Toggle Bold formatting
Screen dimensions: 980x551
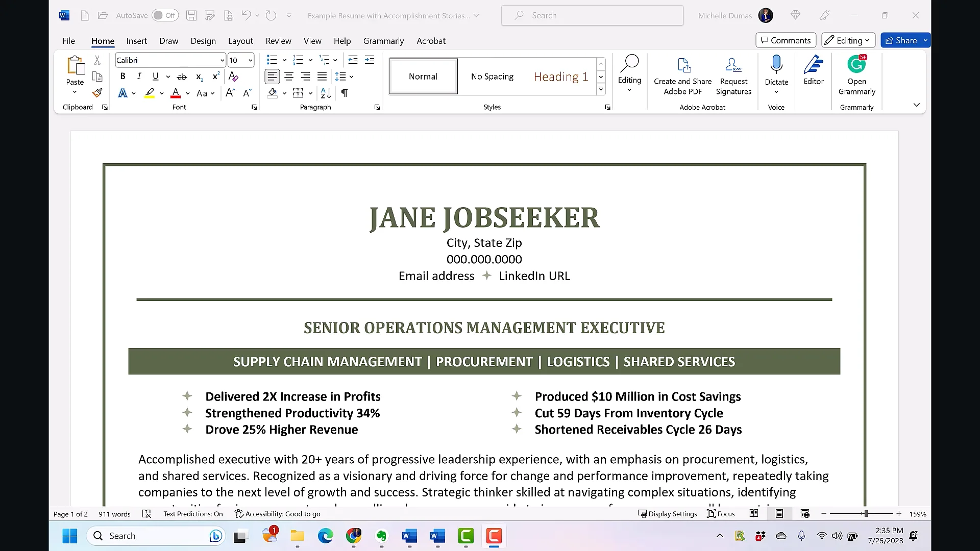pyautogui.click(x=122, y=77)
